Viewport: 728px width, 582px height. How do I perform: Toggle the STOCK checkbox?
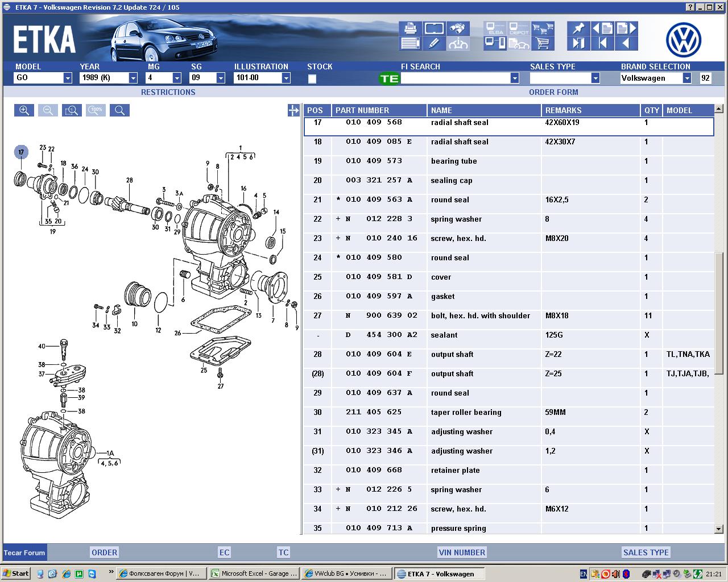tap(312, 79)
